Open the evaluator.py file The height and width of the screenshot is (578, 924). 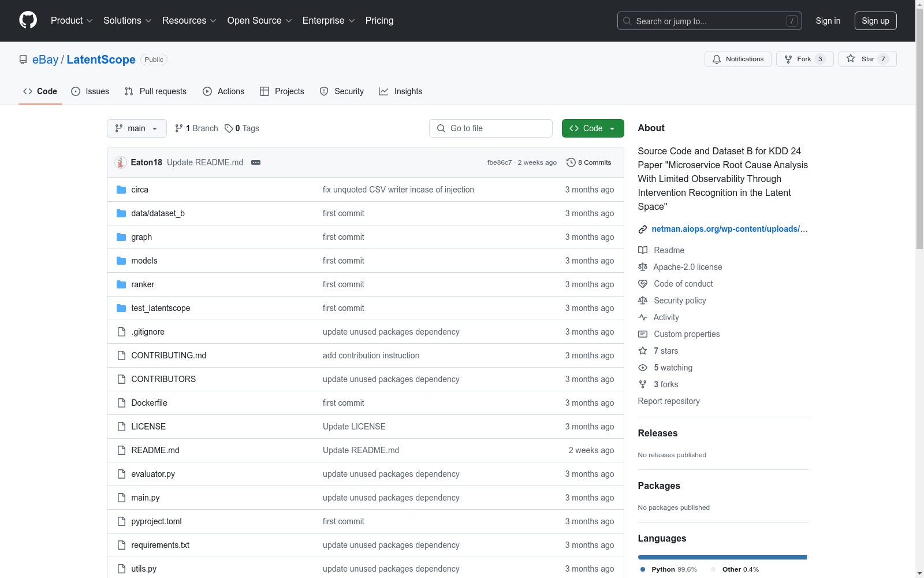point(153,474)
